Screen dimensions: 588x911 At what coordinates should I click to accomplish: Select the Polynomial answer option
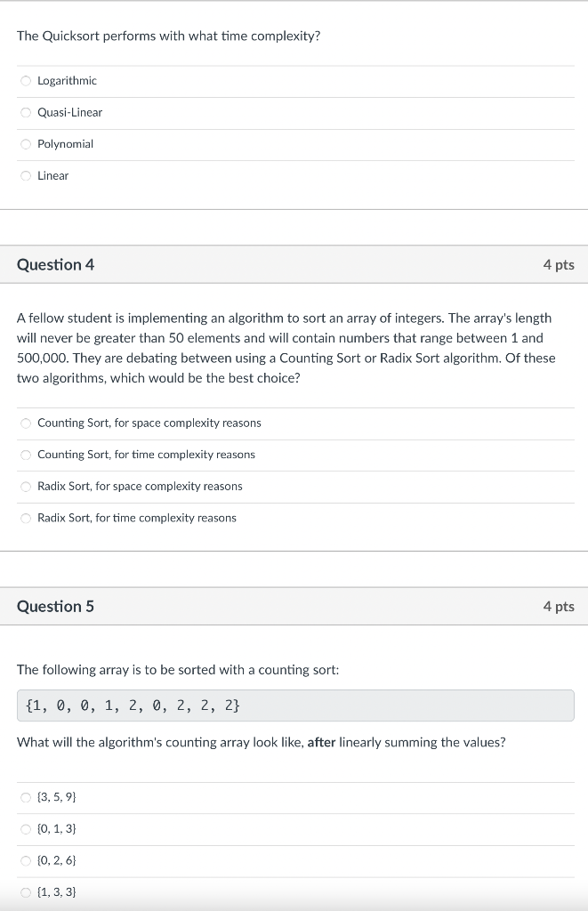click(x=26, y=144)
